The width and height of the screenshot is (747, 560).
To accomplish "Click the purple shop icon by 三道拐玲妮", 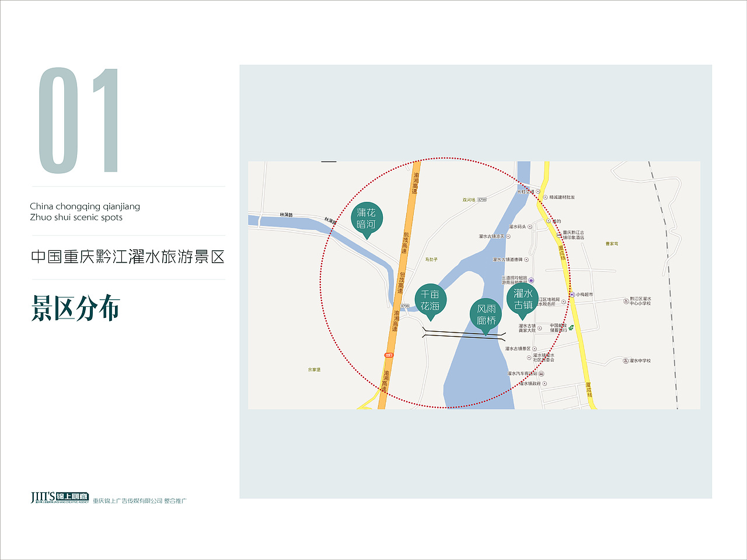I will pyautogui.click(x=531, y=281).
